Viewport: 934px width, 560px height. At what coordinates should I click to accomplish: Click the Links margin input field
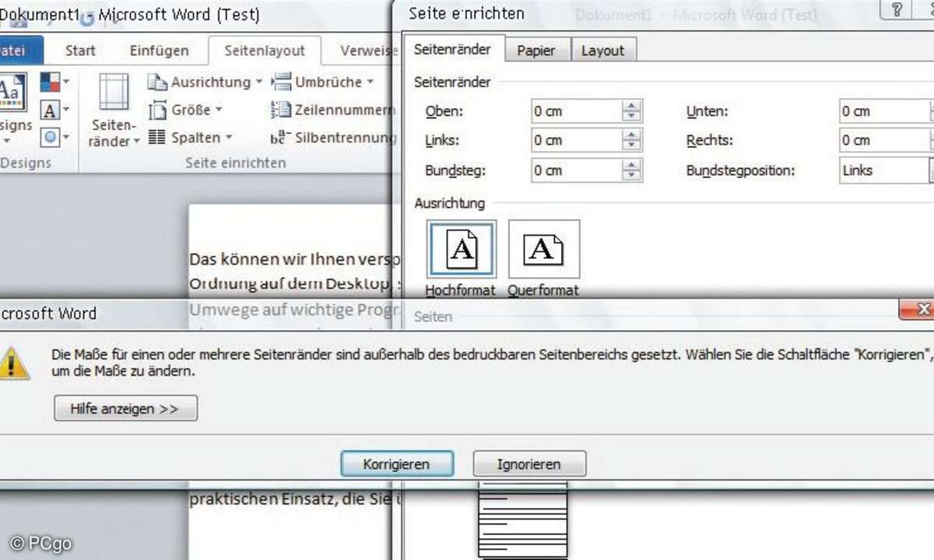click(x=576, y=141)
